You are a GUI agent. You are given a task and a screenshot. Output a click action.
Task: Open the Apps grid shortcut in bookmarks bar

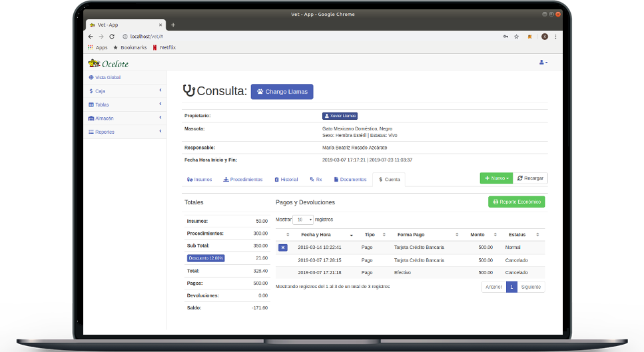click(97, 48)
